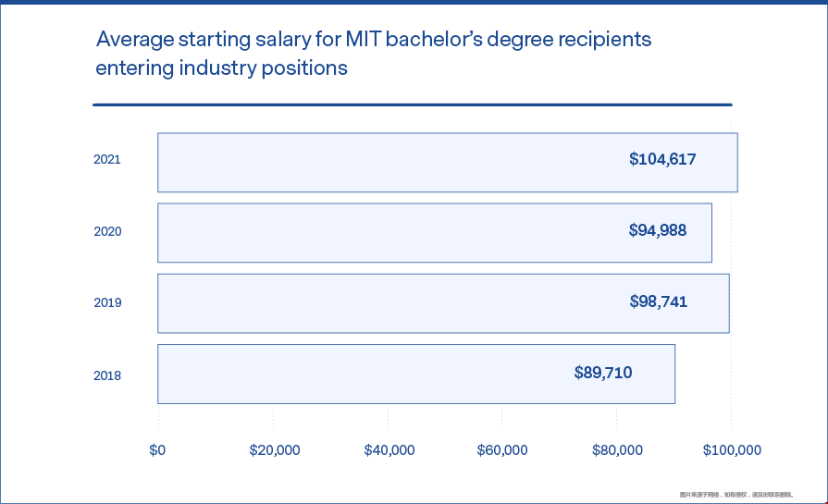The width and height of the screenshot is (828, 504).
Task: Click the $20,000 axis tick label
Action: click(275, 450)
